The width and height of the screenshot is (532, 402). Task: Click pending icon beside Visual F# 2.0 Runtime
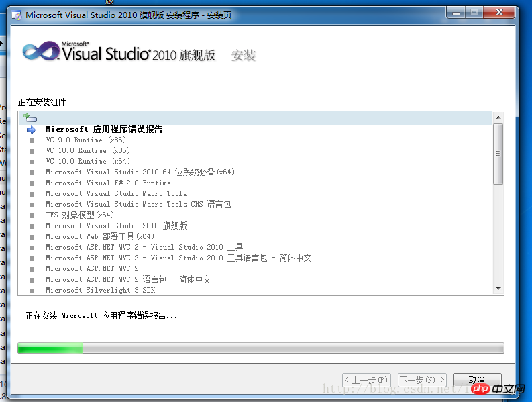point(32,183)
